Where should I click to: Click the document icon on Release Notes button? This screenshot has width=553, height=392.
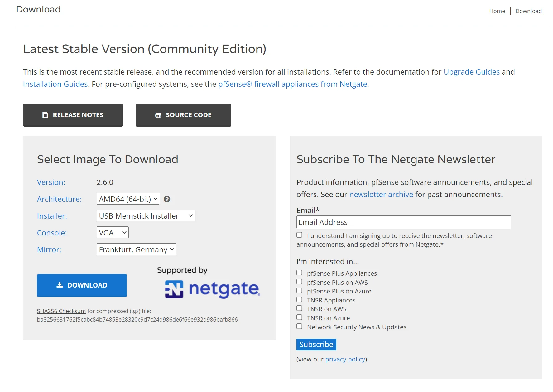tap(45, 115)
